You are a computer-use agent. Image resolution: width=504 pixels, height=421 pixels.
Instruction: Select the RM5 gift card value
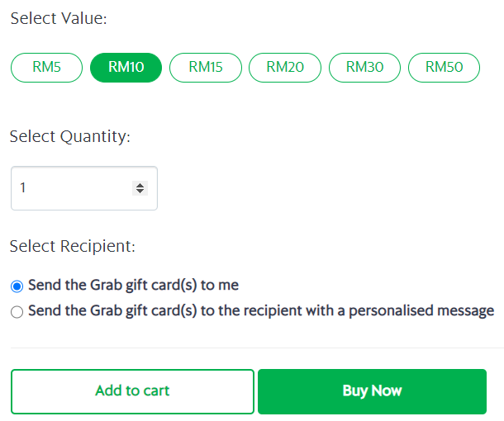47,68
